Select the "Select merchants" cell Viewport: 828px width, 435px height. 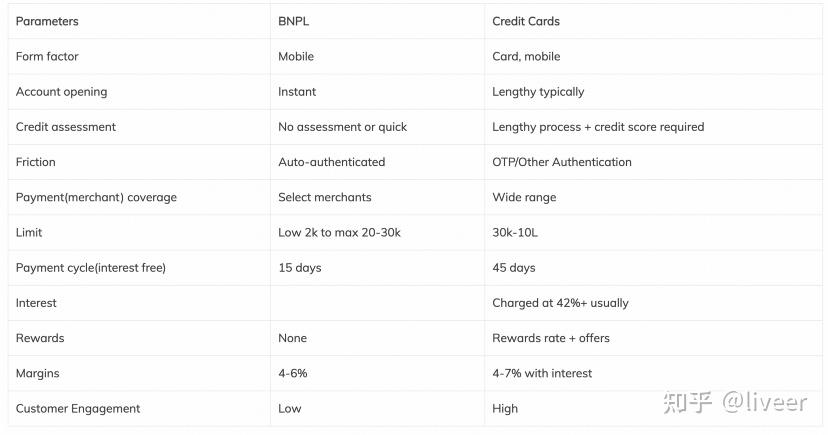[x=324, y=197]
